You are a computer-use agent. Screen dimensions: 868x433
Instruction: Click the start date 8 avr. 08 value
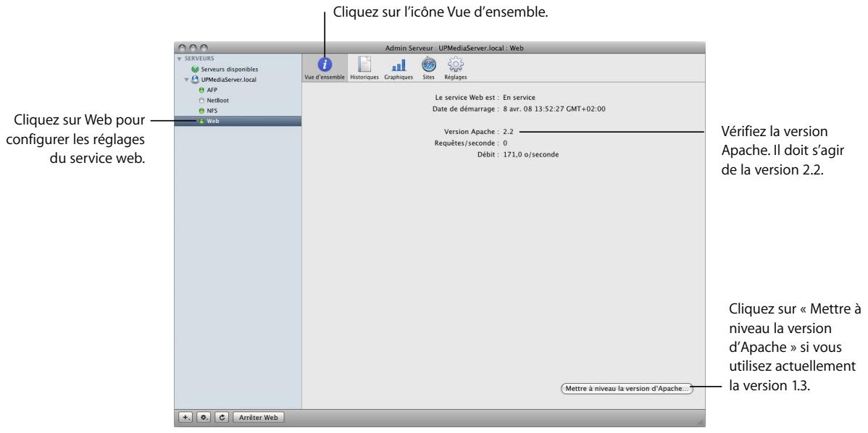(554, 109)
